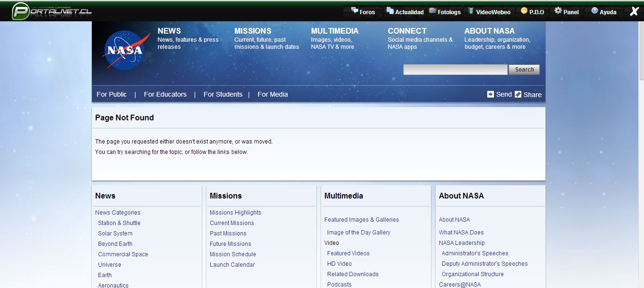Open the Mission Schedule link

point(233,254)
